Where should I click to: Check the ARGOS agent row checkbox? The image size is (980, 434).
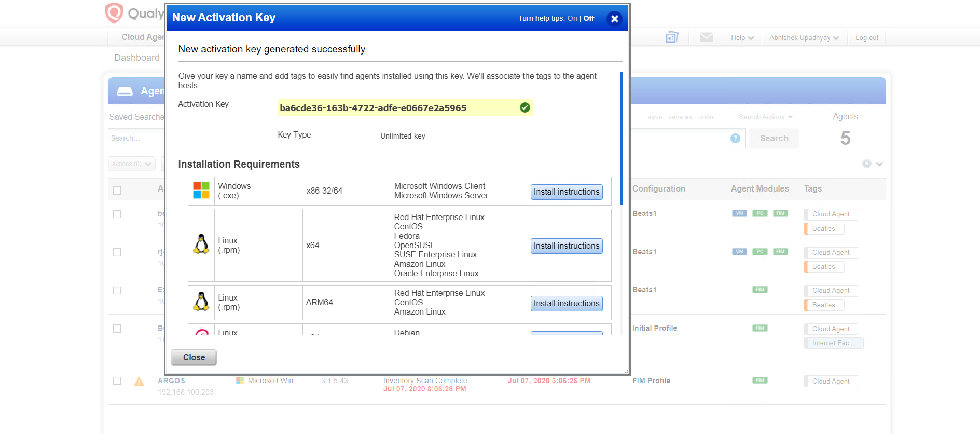[x=117, y=381]
